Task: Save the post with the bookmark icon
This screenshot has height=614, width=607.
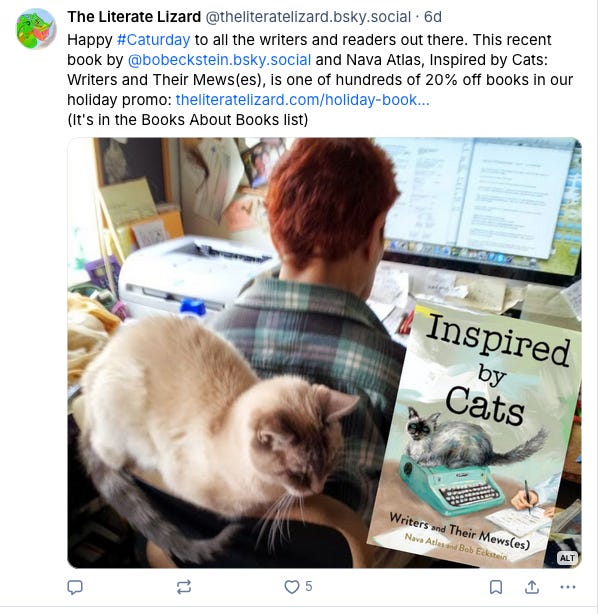Action: tap(496, 587)
